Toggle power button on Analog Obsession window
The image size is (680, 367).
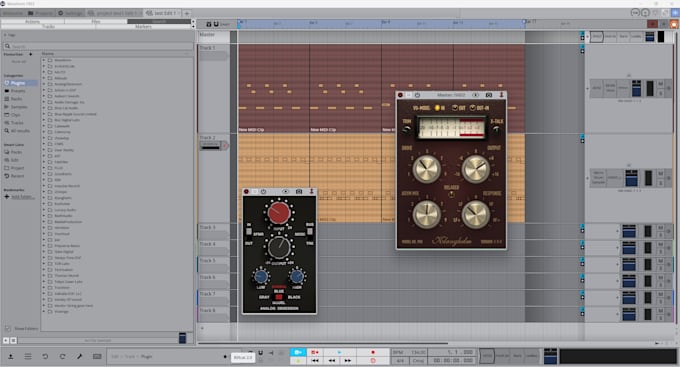(x=263, y=191)
